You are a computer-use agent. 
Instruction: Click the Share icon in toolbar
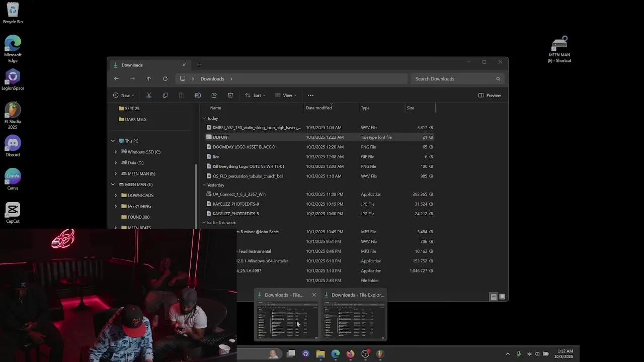(x=214, y=96)
